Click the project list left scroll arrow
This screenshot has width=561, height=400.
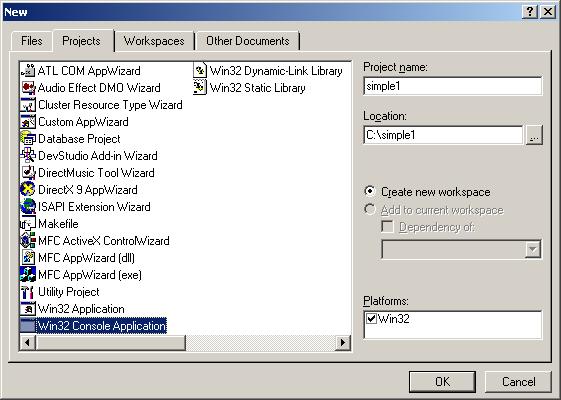pos(28,343)
